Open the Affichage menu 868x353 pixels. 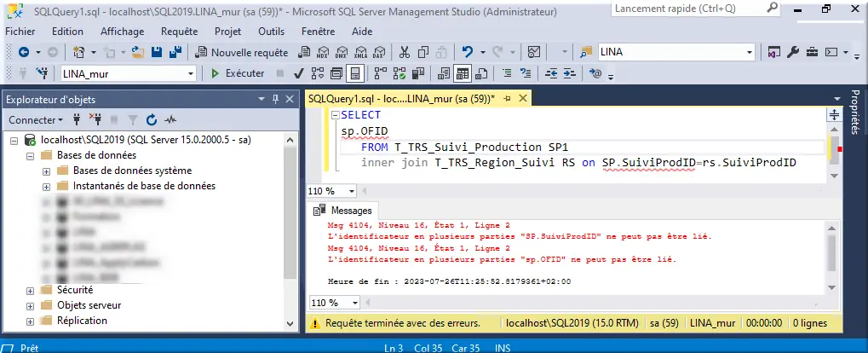[x=123, y=32]
